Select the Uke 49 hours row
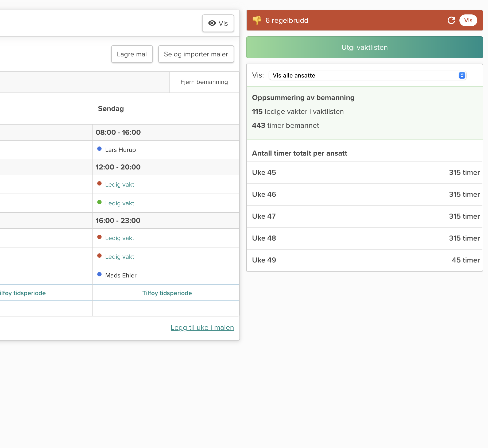Viewport: 488px width, 448px height. click(x=364, y=260)
